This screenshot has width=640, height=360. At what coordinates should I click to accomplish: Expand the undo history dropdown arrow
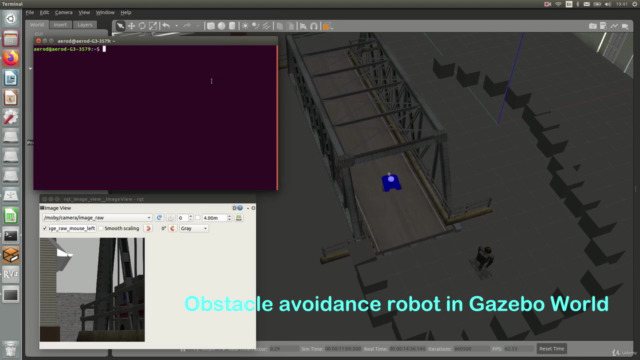click(176, 26)
